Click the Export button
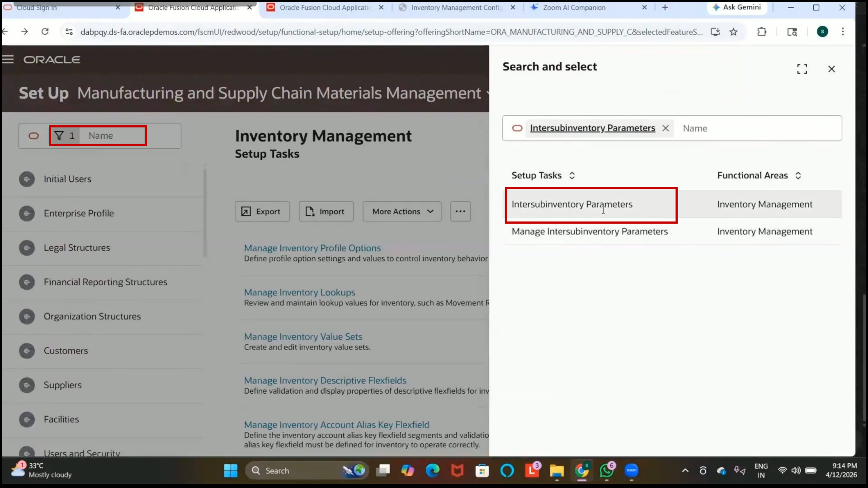Image resolution: width=868 pixels, height=488 pixels. (262, 211)
